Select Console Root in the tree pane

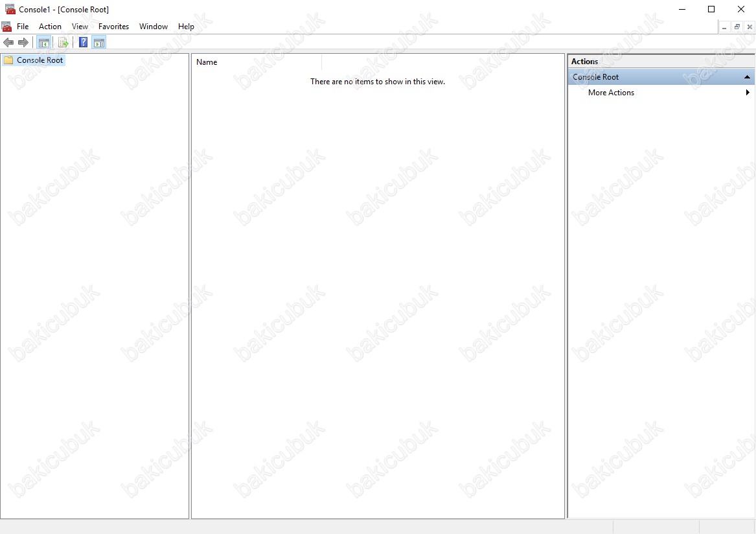click(x=40, y=60)
